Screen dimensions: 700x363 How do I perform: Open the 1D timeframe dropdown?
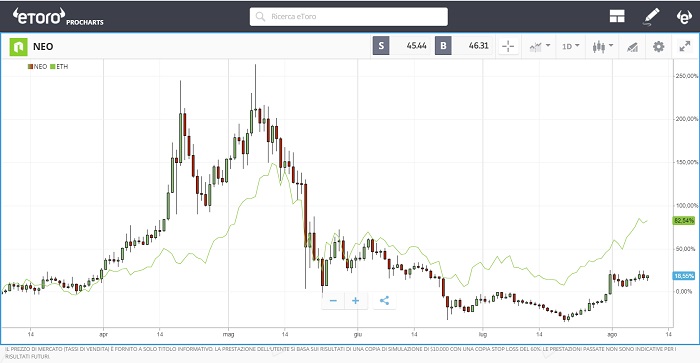click(x=571, y=46)
